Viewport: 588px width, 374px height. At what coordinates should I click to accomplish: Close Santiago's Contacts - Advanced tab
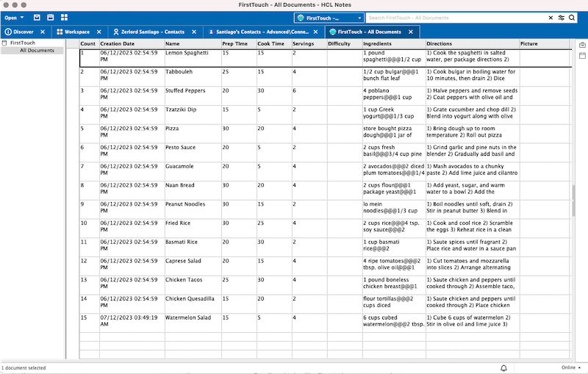(316, 32)
